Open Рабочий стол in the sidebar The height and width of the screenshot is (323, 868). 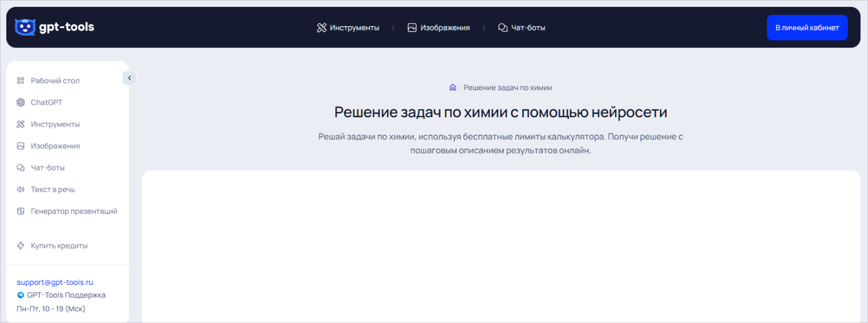pyautogui.click(x=56, y=81)
